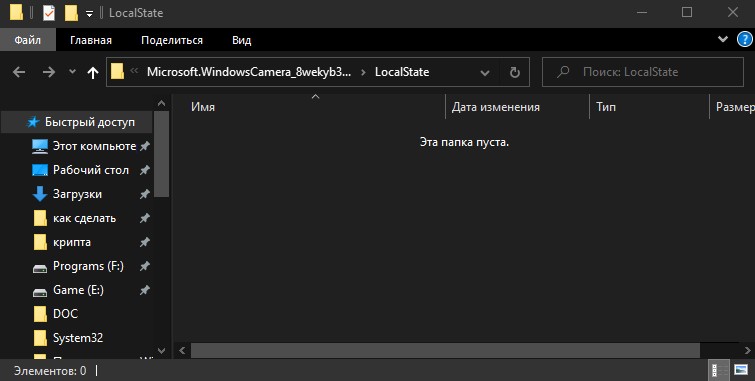Click the horizontal scrollbar thumb in the file list
Image resolution: width=755 pixels, height=381 pixels.
point(445,351)
